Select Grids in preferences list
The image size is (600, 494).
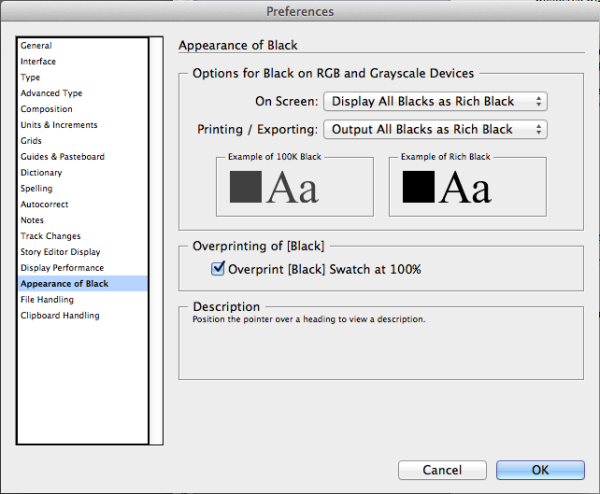pyautogui.click(x=32, y=141)
